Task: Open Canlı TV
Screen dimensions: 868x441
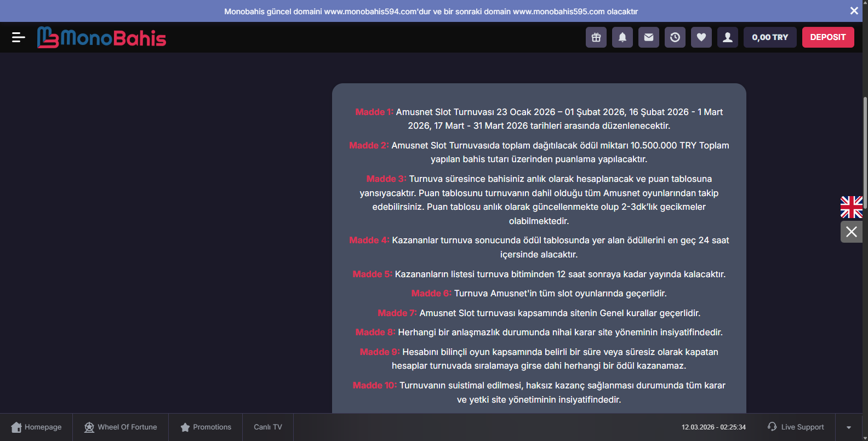Action: click(x=268, y=427)
